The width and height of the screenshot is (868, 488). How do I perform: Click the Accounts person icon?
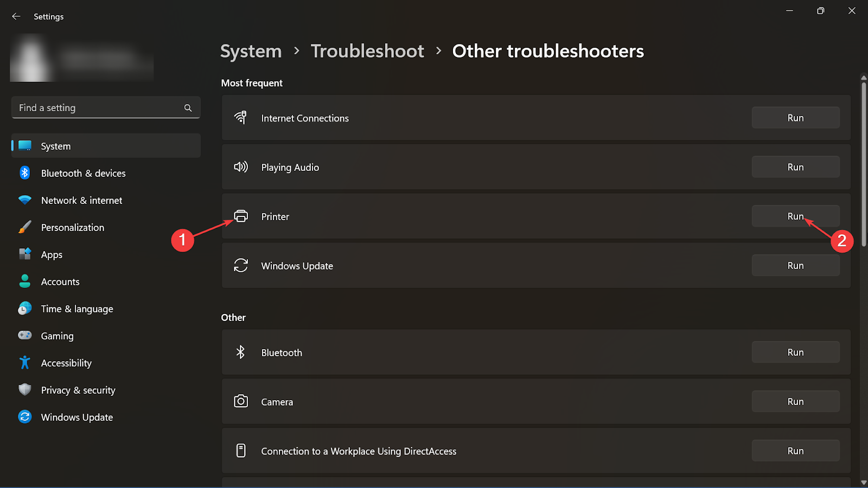[25, 281]
